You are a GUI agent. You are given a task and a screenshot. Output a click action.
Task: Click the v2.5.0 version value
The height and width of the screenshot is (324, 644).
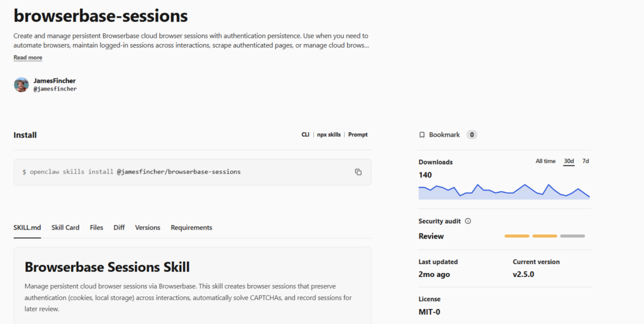523,274
